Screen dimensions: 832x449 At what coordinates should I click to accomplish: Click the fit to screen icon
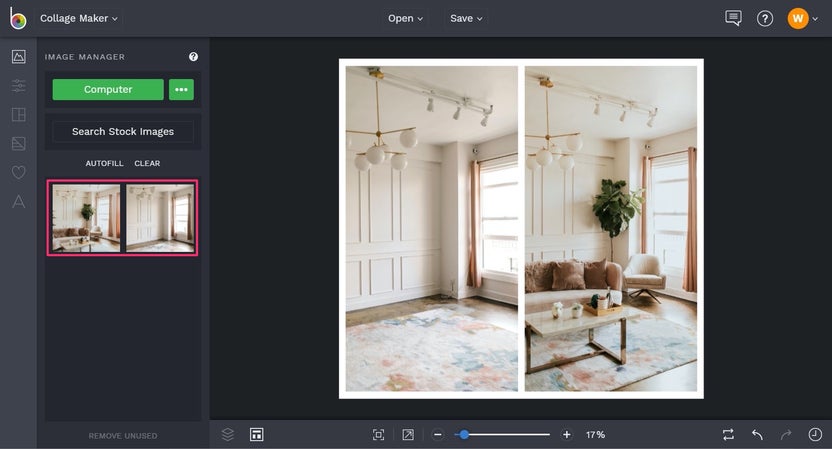(378, 434)
